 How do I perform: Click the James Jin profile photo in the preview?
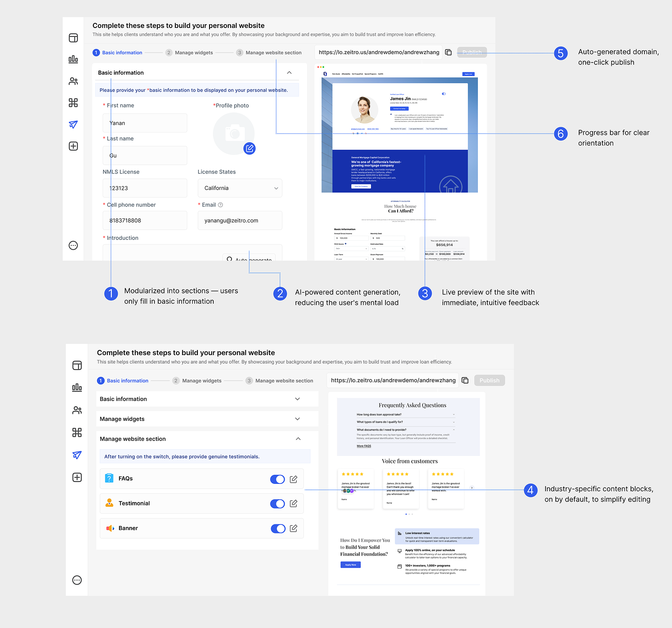pos(364,110)
